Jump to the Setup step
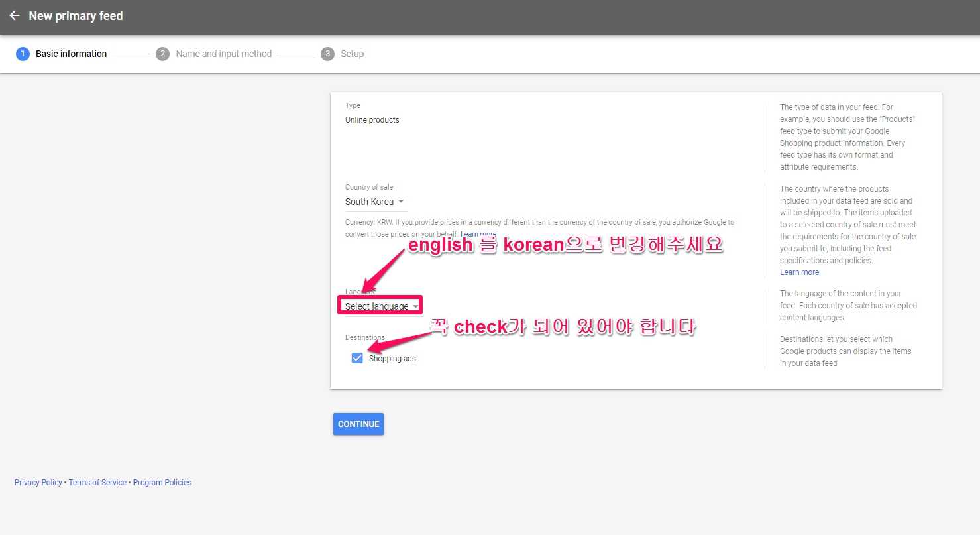The height and width of the screenshot is (535, 980). (352, 54)
